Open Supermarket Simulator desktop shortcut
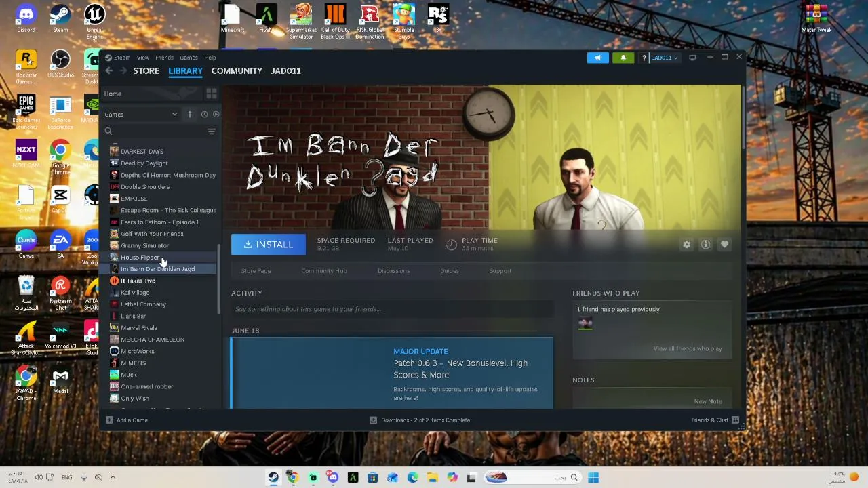This screenshot has height=488, width=868. (x=301, y=20)
